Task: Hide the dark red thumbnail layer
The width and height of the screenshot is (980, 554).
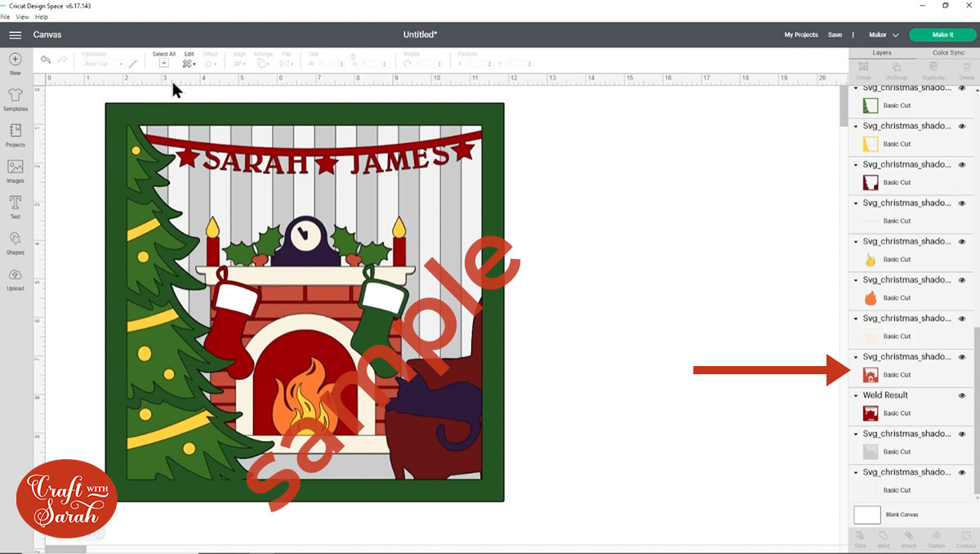Action: pos(962,165)
